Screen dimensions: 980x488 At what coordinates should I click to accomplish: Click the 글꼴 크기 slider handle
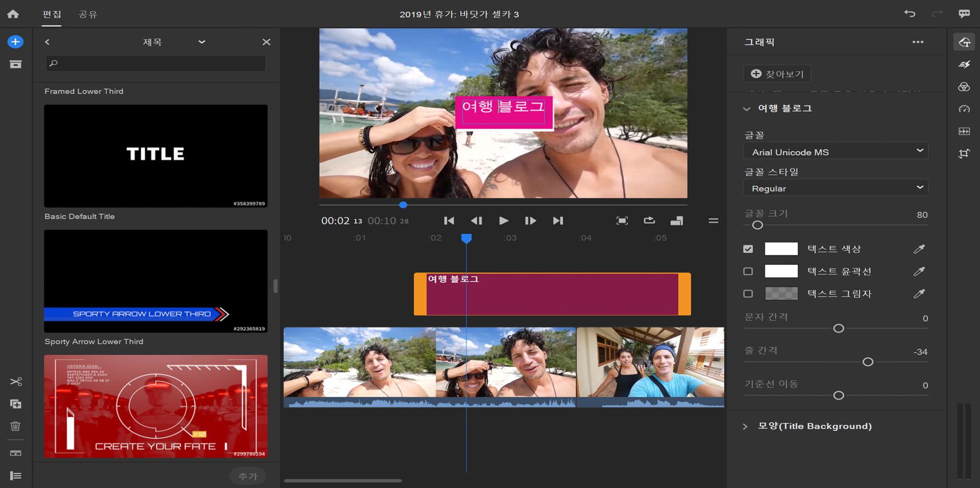click(757, 225)
